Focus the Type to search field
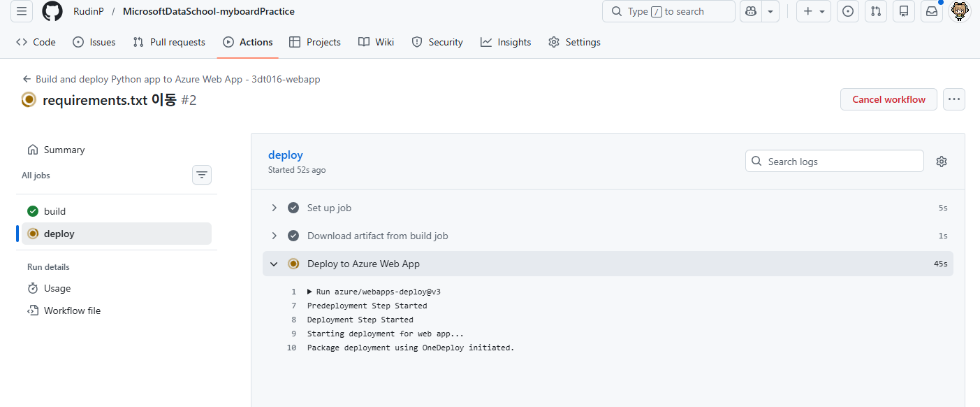The width and height of the screenshot is (980, 407). click(668, 11)
